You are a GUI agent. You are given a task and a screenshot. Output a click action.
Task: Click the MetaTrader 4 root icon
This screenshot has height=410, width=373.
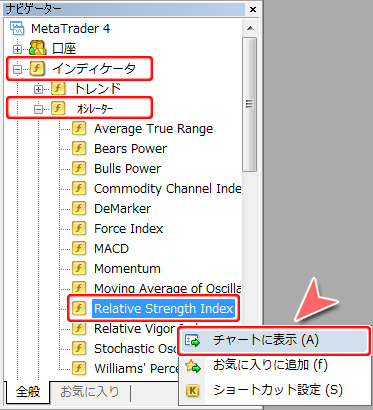(17, 29)
